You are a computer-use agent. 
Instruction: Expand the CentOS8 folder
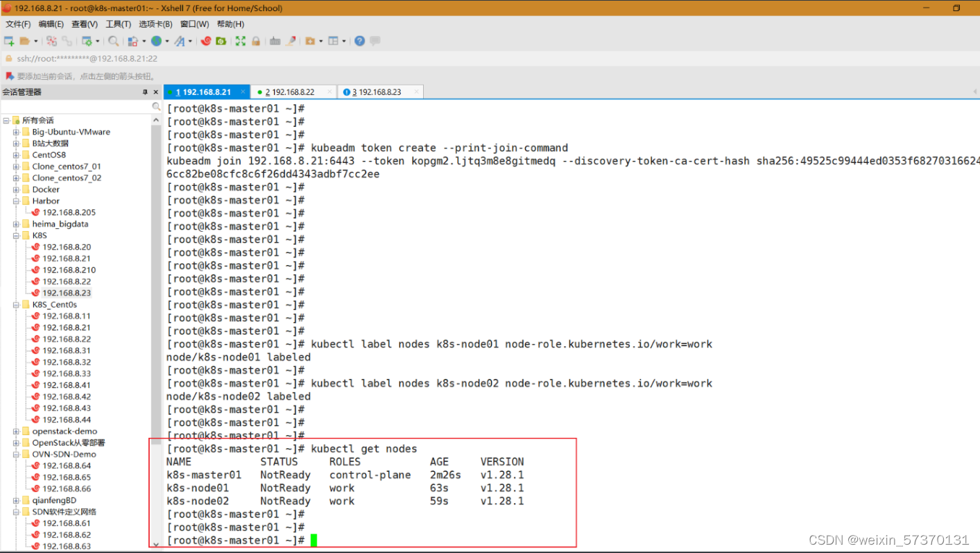(16, 155)
